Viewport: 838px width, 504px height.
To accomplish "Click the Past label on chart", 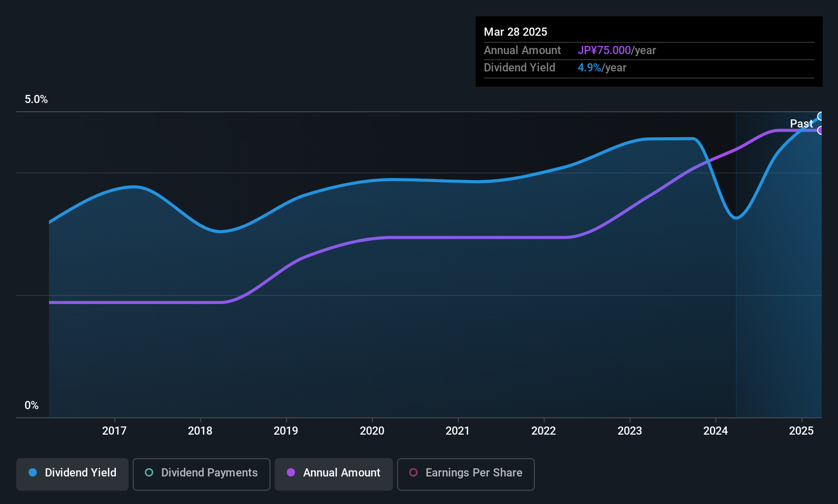I will [x=801, y=123].
